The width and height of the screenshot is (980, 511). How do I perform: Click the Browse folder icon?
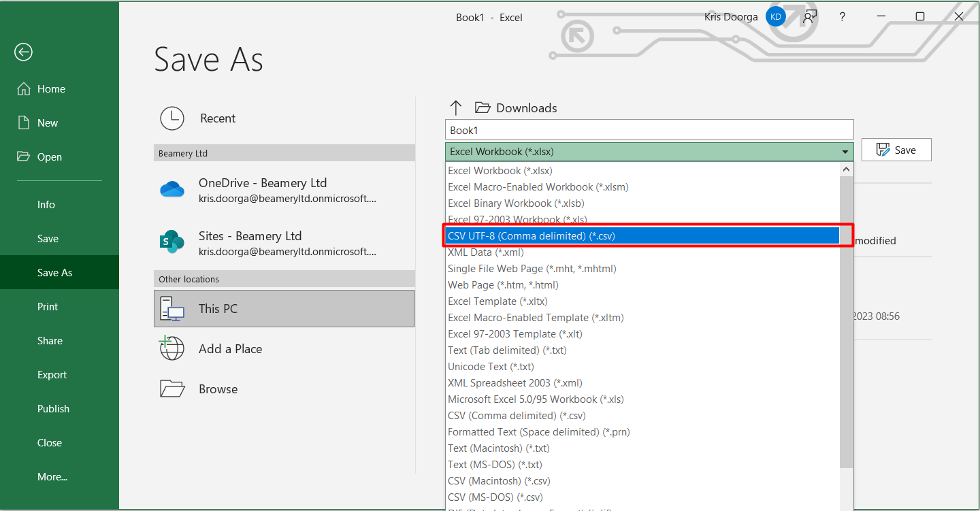point(172,389)
